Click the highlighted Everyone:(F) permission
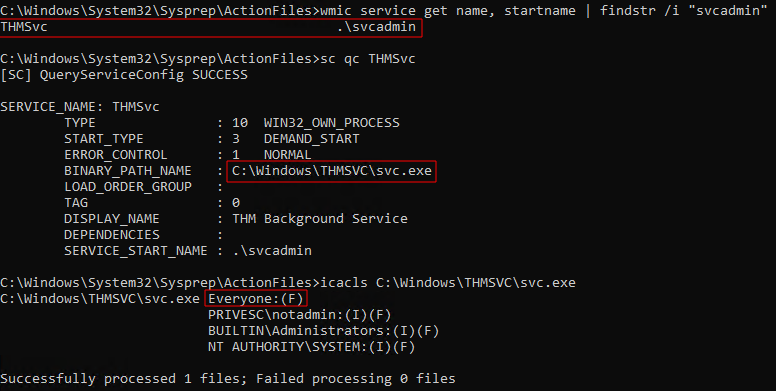776x391 pixels. (256, 299)
